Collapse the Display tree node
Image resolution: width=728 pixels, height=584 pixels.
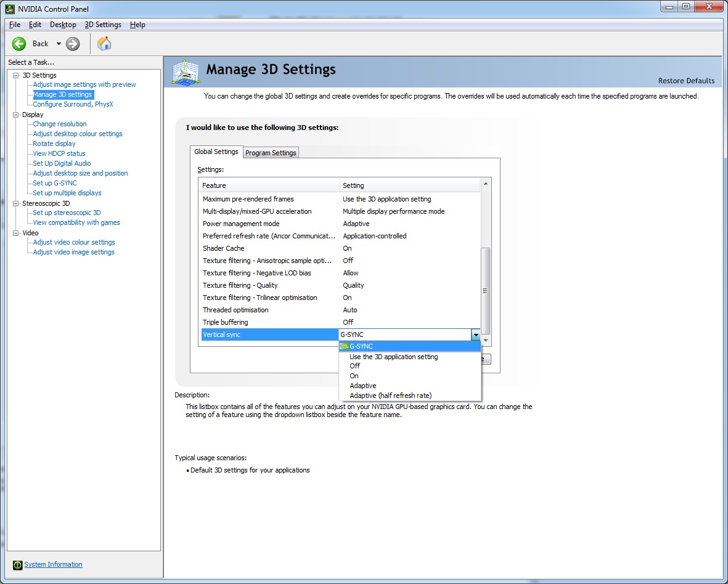click(16, 115)
